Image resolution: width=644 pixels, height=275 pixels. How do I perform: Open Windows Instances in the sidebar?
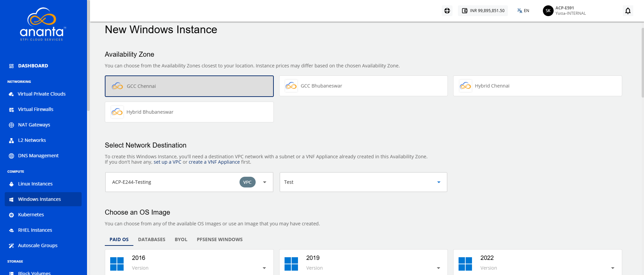43,199
